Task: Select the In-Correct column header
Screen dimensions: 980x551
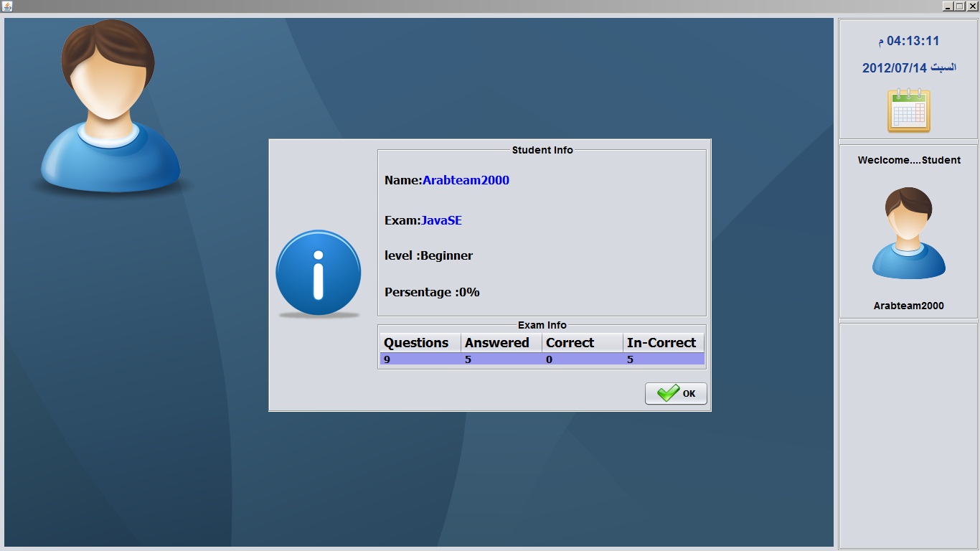Action: pos(664,343)
